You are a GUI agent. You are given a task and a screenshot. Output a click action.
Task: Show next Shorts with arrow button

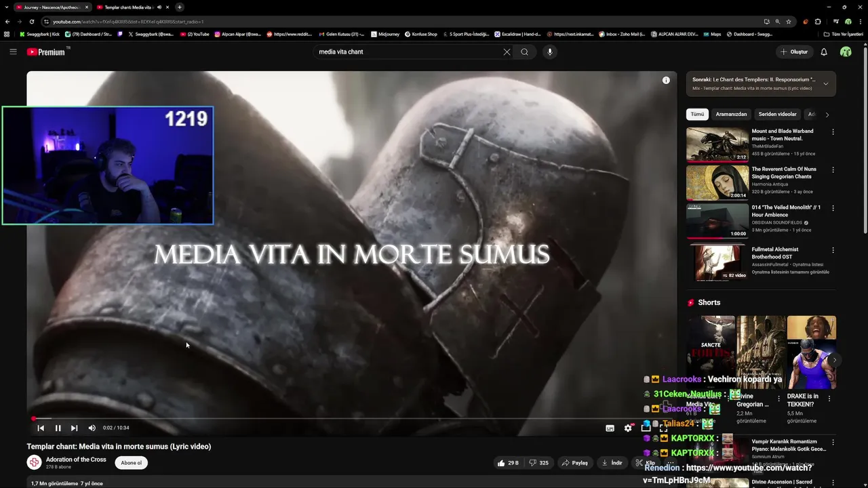[834, 360]
